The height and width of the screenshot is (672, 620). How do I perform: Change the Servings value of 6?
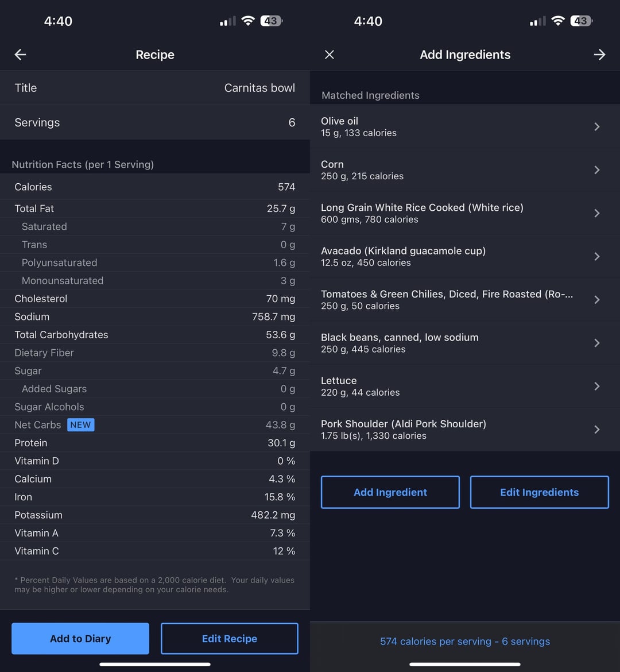[x=154, y=122]
